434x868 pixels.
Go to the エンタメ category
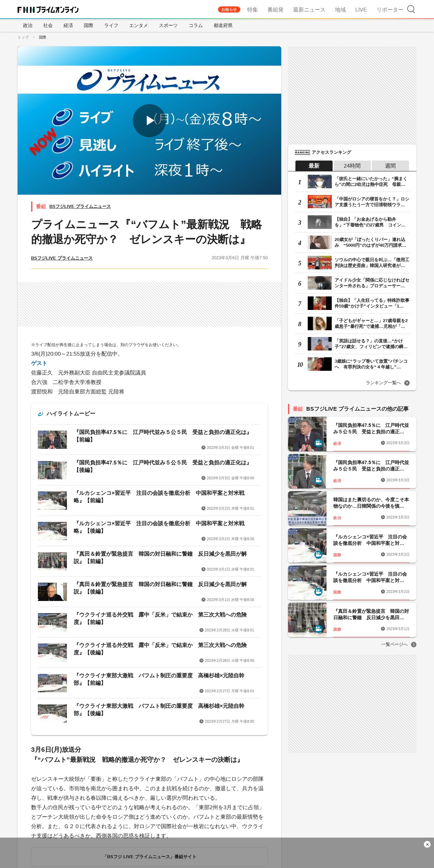pyautogui.click(x=138, y=25)
